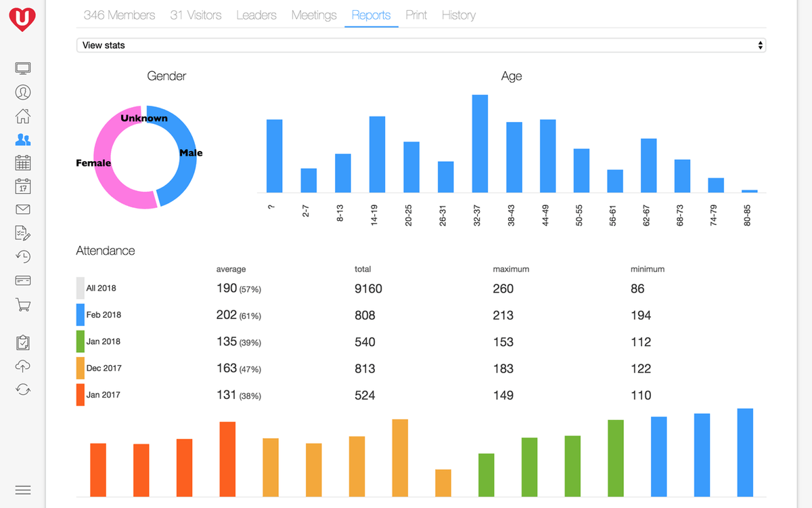Click the orange Jan 2017 color swatch
The height and width of the screenshot is (508, 812).
81,395
